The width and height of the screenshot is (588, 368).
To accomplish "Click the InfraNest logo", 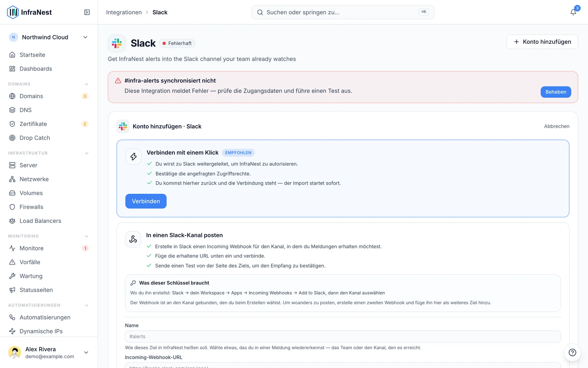I will click(29, 12).
